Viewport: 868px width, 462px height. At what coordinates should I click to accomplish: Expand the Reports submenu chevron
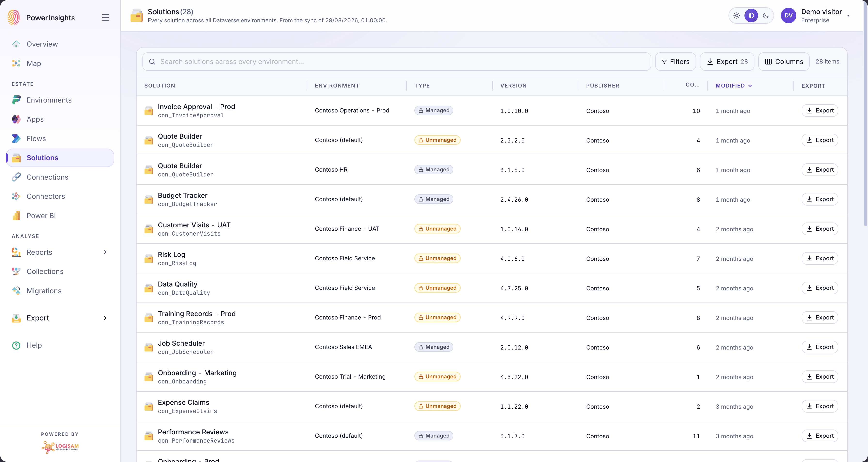tap(105, 252)
